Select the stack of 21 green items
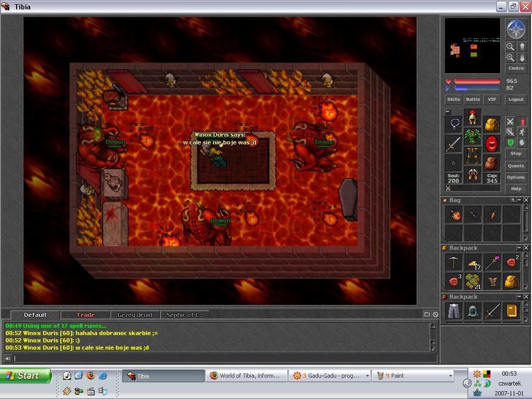Image resolution: width=532 pixels, height=399 pixels. 473,281
